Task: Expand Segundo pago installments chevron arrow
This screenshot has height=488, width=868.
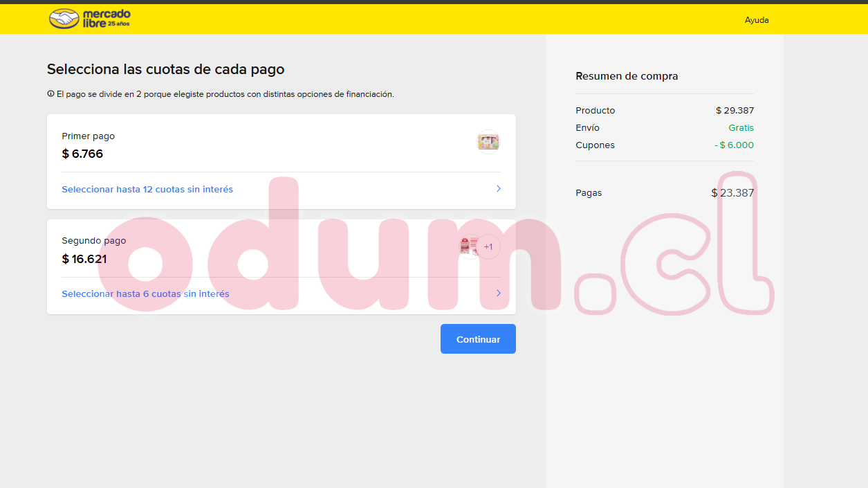Action: pos(498,293)
